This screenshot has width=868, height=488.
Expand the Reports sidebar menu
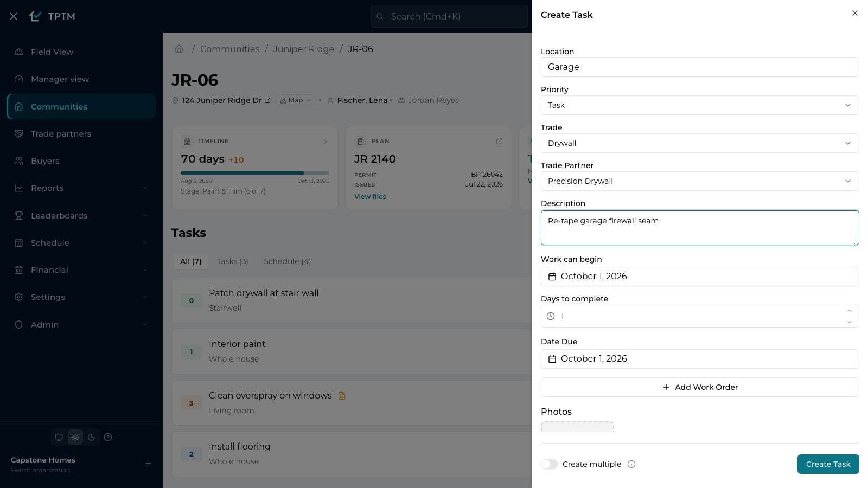pos(81,188)
